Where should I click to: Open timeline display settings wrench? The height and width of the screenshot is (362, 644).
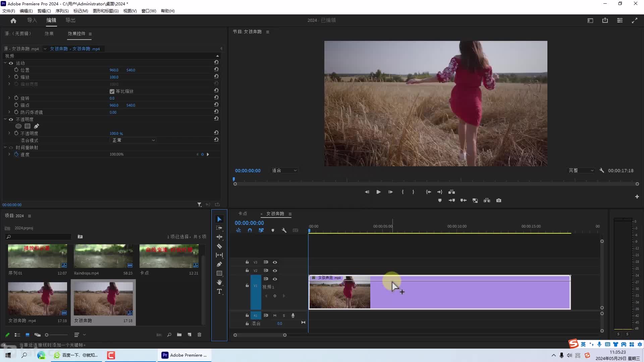click(x=284, y=230)
